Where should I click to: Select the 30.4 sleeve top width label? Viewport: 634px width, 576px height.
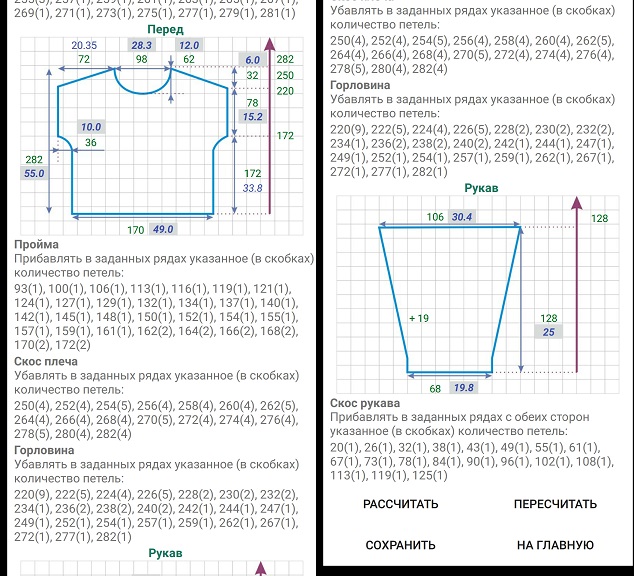click(x=462, y=217)
